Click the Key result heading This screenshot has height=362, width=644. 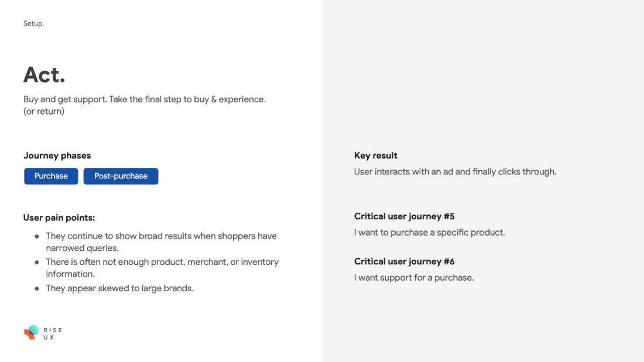point(376,156)
